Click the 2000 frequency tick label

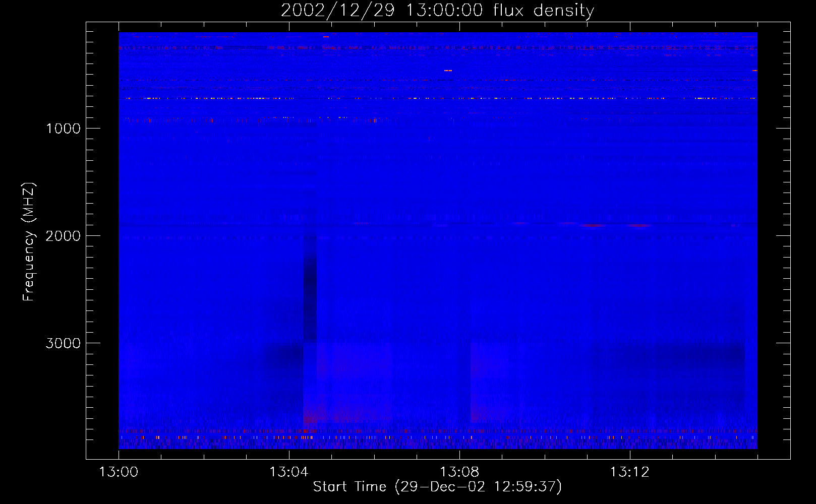(63, 236)
